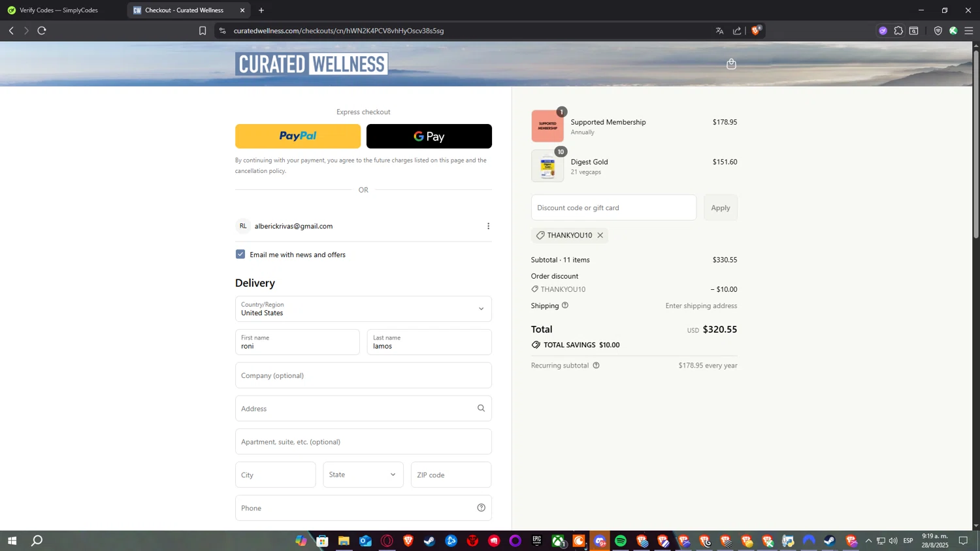Click the First name field

tap(297, 342)
